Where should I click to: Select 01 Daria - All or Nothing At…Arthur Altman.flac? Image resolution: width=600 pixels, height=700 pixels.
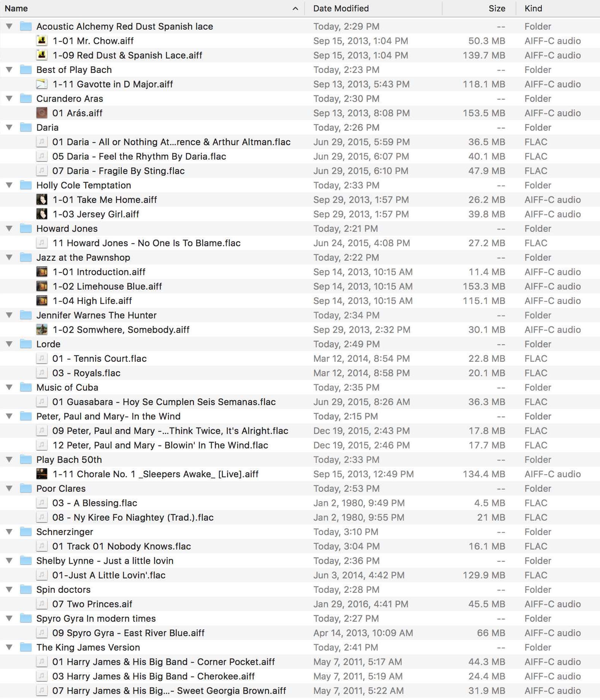300,142
